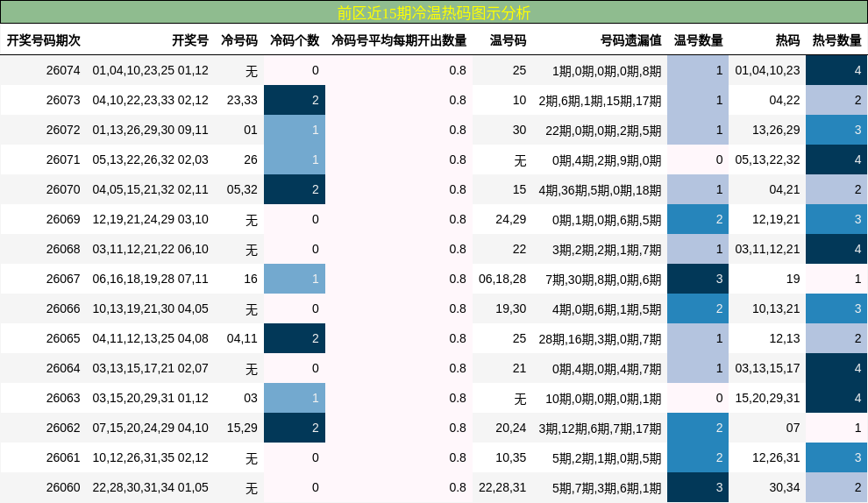Screen dimensions: 868x503
Task: Click the 热码 column header
Action: 787,40
